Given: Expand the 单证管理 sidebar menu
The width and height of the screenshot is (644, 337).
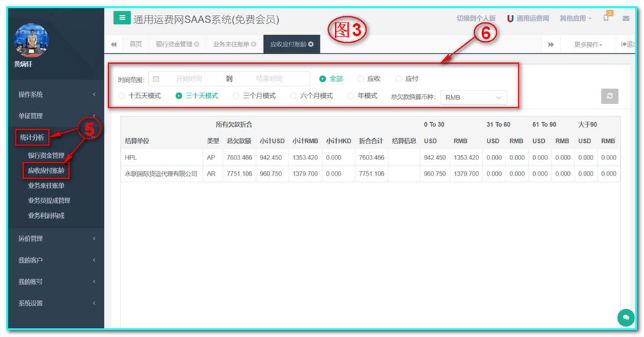Looking at the screenshot, I should (56, 116).
